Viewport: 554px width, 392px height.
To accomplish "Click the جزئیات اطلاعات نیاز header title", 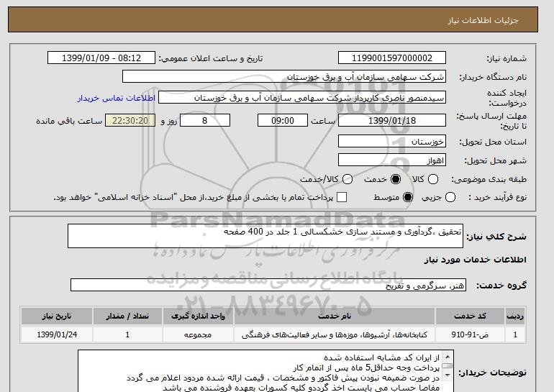I will click(483, 20).
